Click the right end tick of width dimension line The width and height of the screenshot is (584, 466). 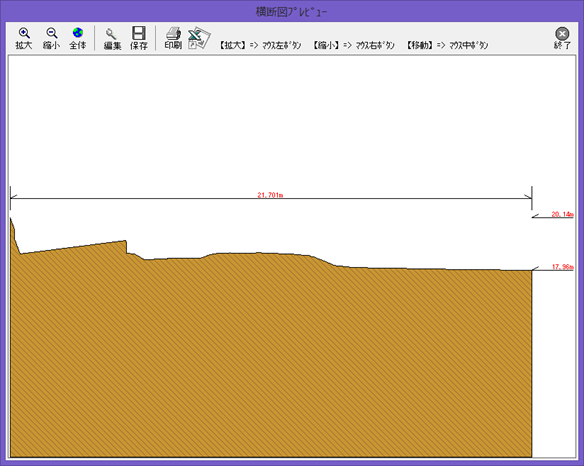tap(531, 198)
